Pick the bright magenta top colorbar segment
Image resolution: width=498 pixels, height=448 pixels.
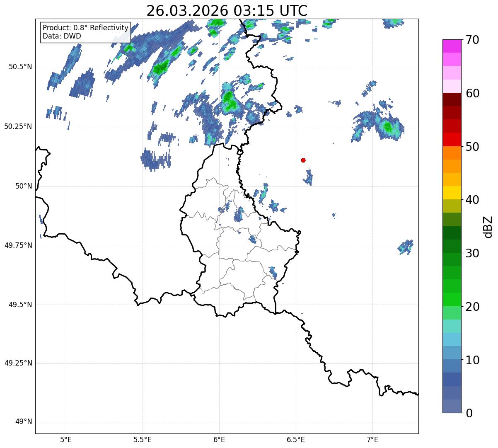pyautogui.click(x=452, y=46)
